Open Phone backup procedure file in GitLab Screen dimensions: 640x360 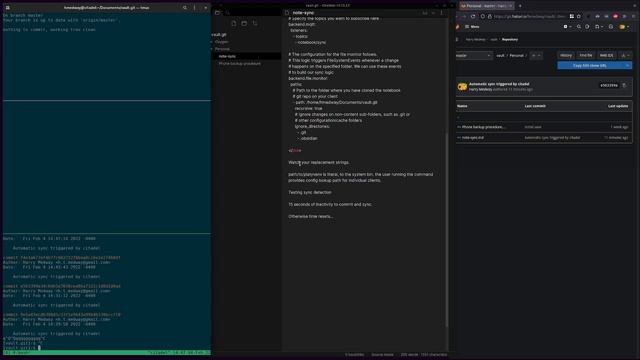point(483,127)
